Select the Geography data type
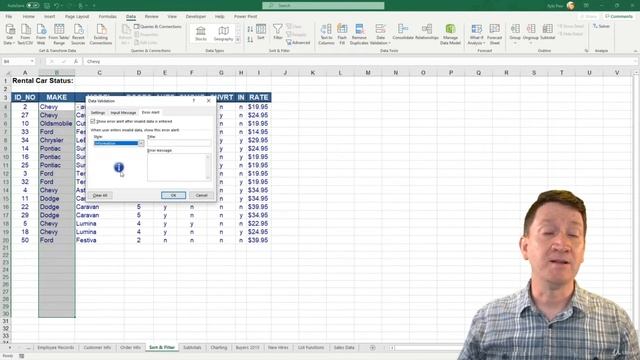 point(223,33)
